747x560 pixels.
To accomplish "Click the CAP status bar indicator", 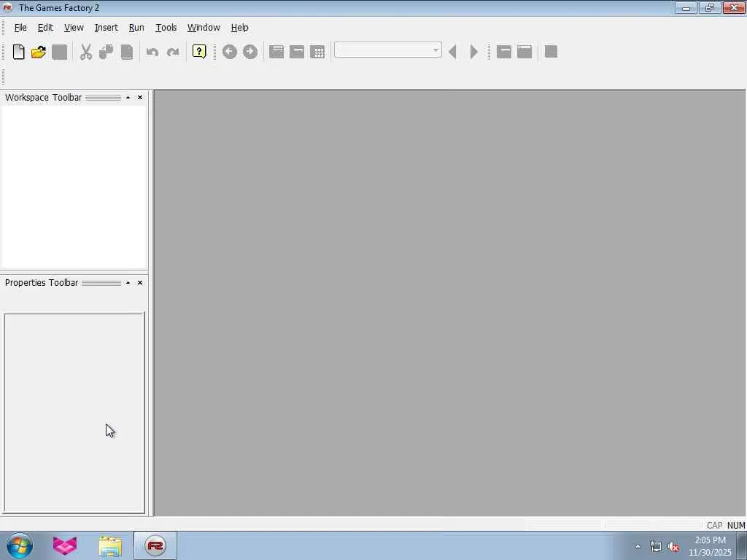I will tap(714, 525).
